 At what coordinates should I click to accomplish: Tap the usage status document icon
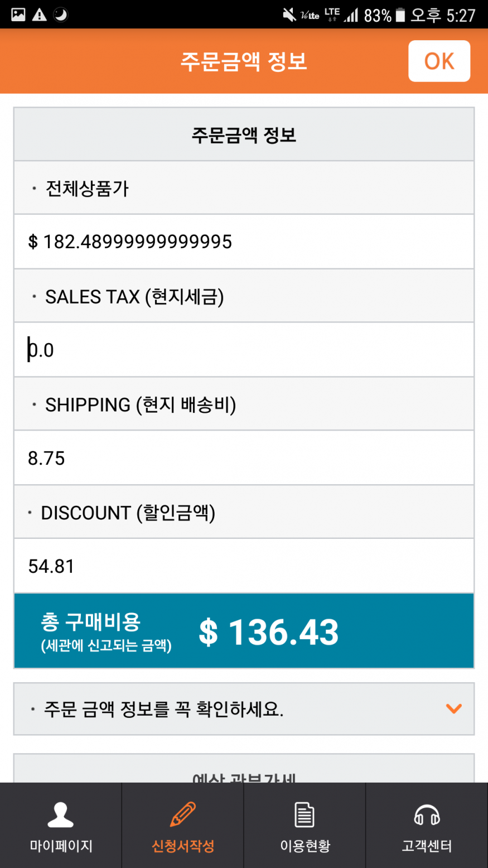coord(305,814)
